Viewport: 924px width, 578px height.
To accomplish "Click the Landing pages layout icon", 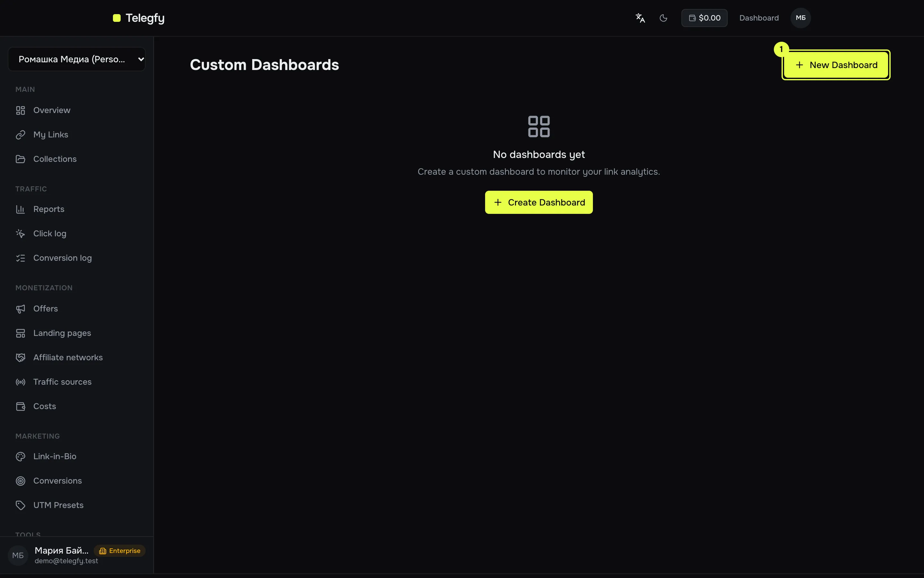I will point(21,333).
